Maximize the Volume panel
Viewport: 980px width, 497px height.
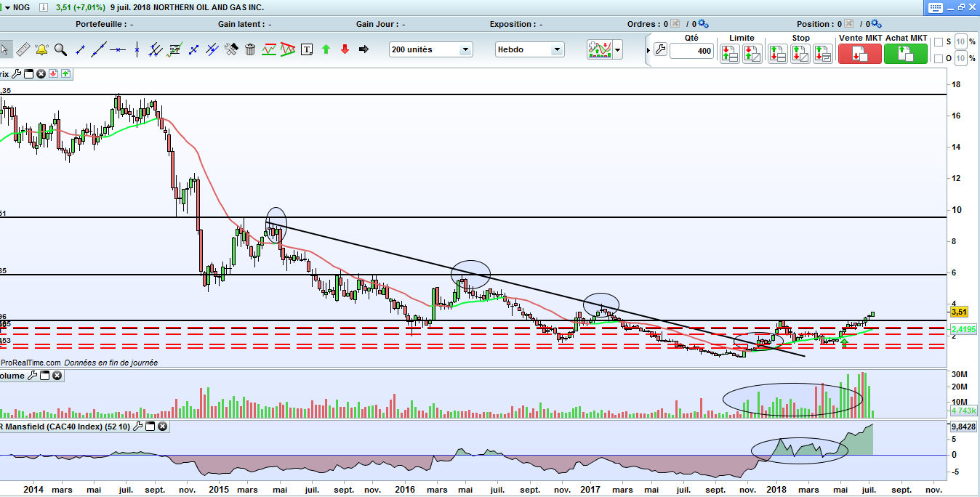[x=44, y=376]
